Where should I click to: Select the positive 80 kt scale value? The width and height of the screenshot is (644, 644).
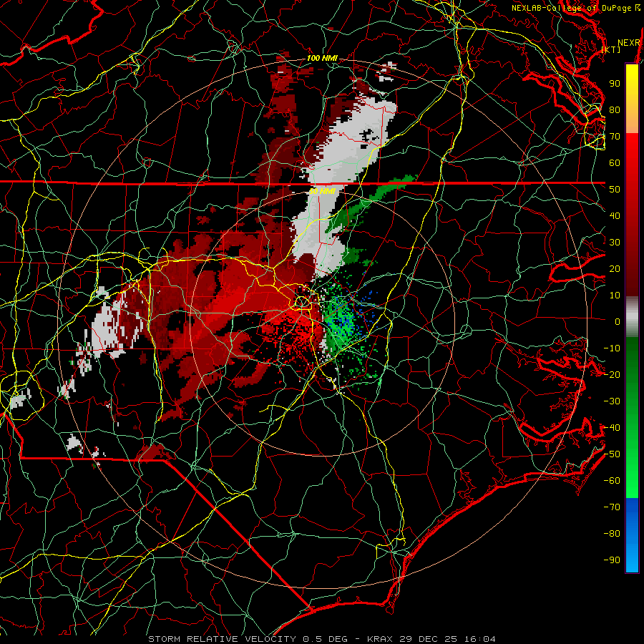[615, 109]
